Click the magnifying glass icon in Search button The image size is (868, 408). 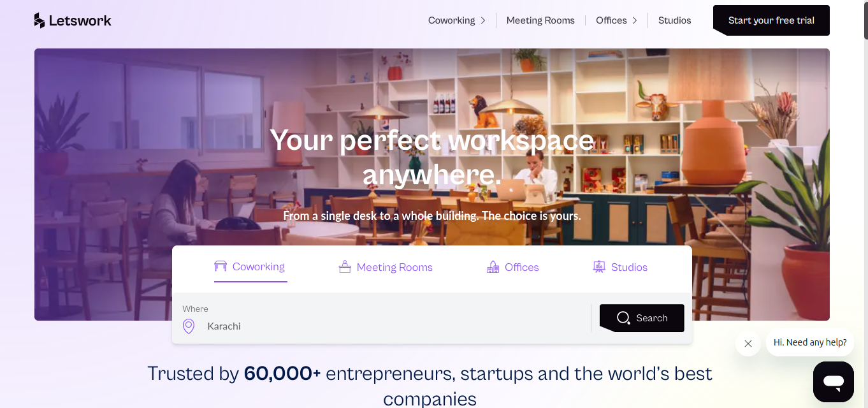[x=623, y=317]
